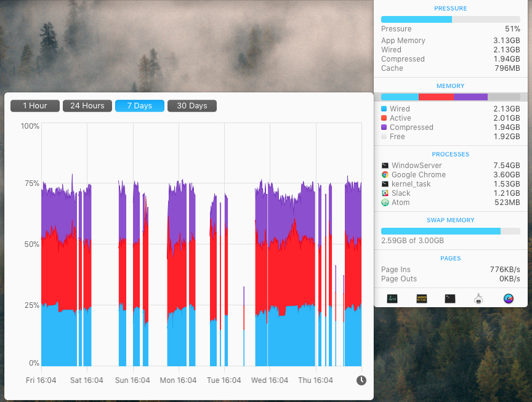Open the iStat Menus gauge icon
This screenshot has height=402, width=532.
509,299
